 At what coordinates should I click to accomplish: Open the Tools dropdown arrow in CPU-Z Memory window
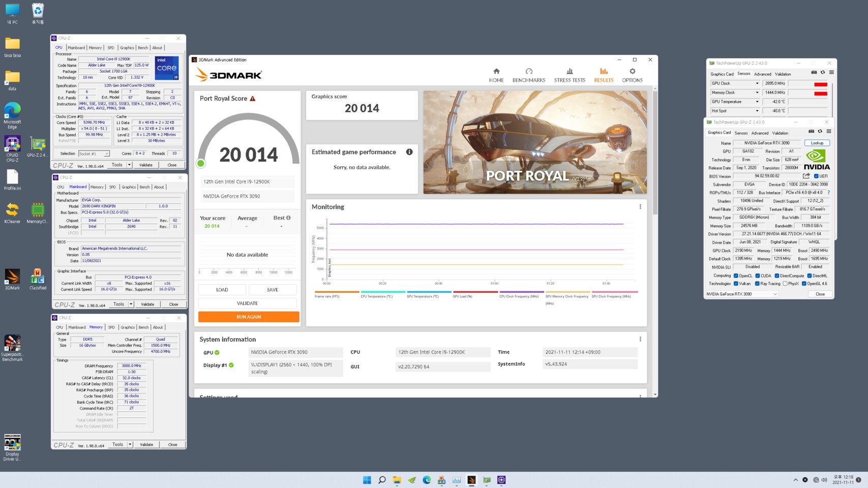pos(130,444)
